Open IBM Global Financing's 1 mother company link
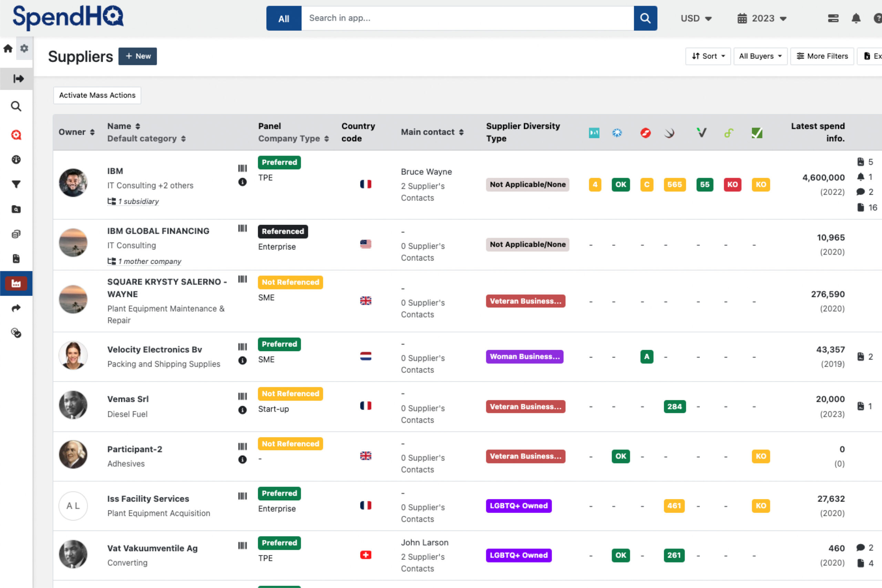 click(x=144, y=261)
